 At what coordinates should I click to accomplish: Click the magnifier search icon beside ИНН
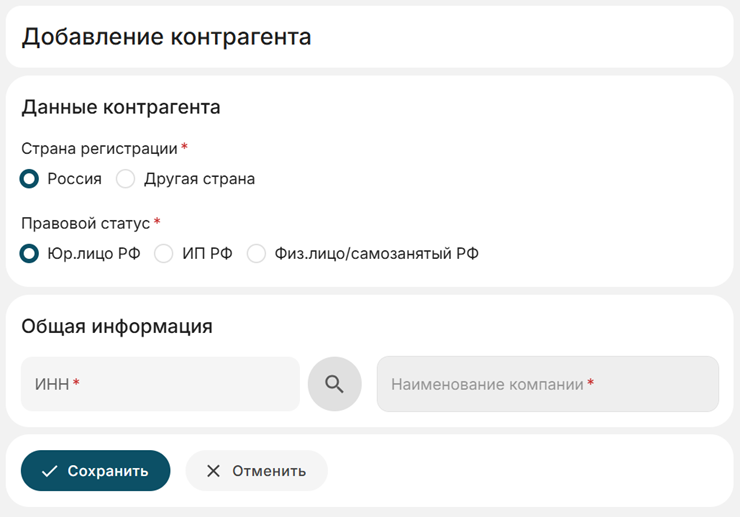pyautogui.click(x=334, y=384)
